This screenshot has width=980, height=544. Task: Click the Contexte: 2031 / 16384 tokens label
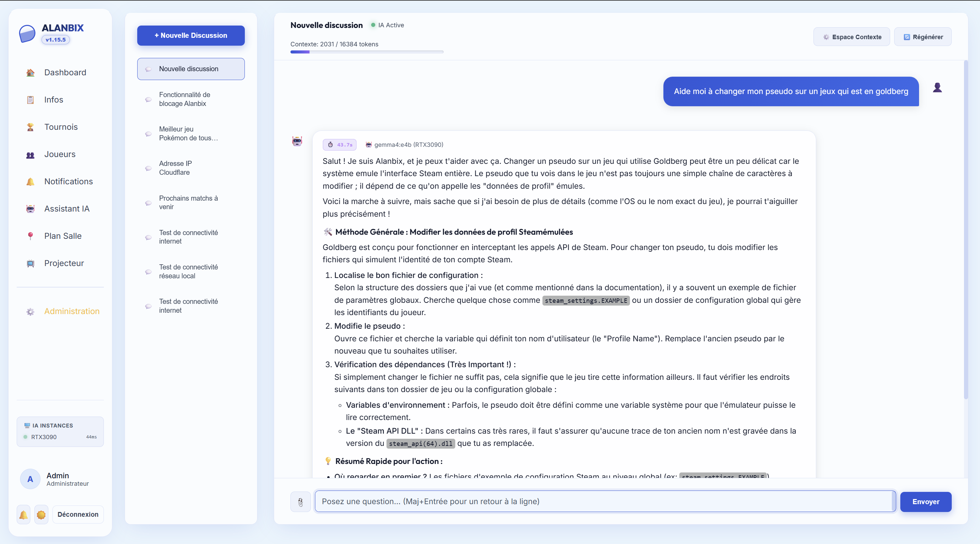click(334, 44)
